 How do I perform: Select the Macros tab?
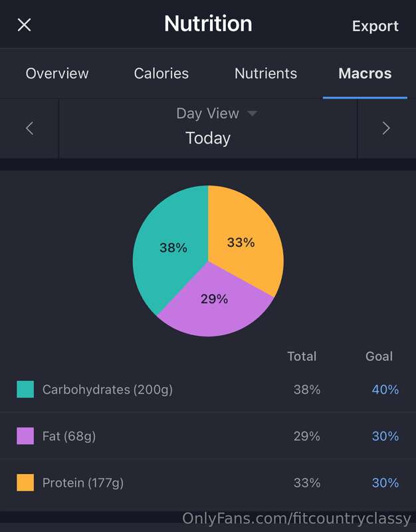[x=365, y=73]
